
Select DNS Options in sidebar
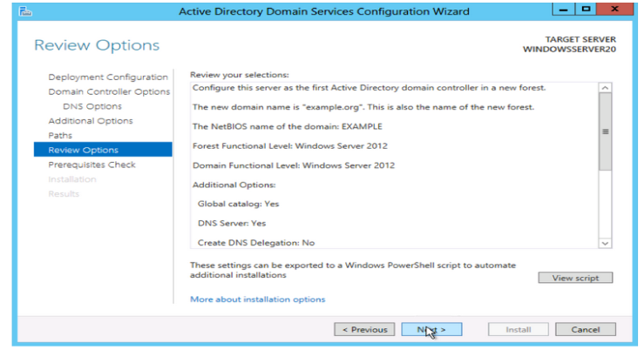pos(92,106)
